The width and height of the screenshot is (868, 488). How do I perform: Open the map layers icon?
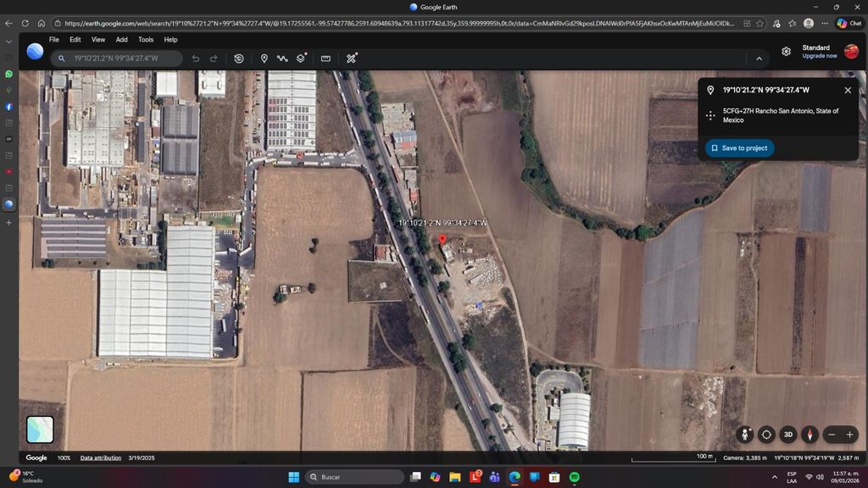[301, 58]
